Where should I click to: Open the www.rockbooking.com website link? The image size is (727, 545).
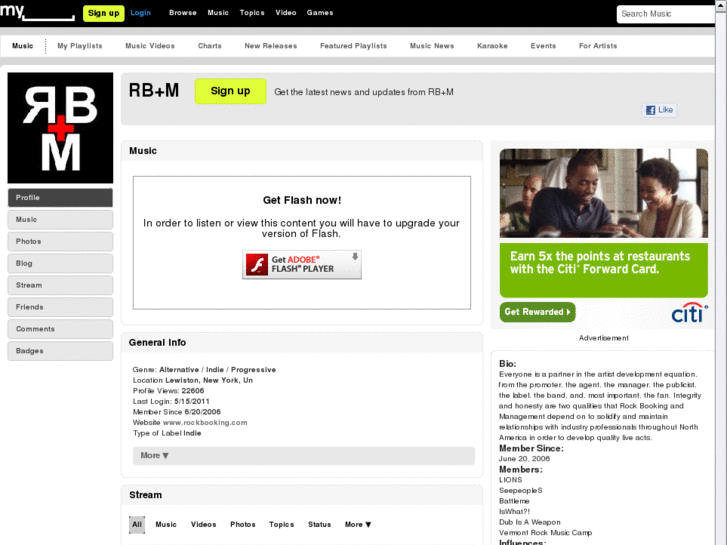pos(205,423)
